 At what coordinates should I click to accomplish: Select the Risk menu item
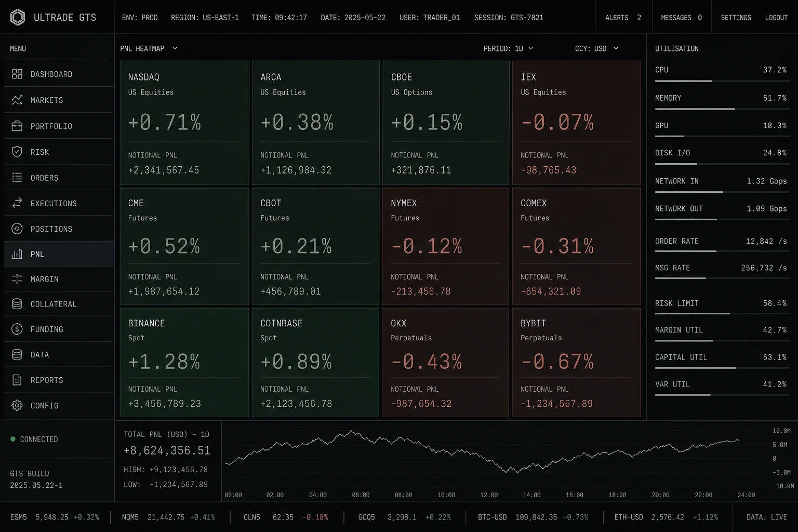coord(59,152)
